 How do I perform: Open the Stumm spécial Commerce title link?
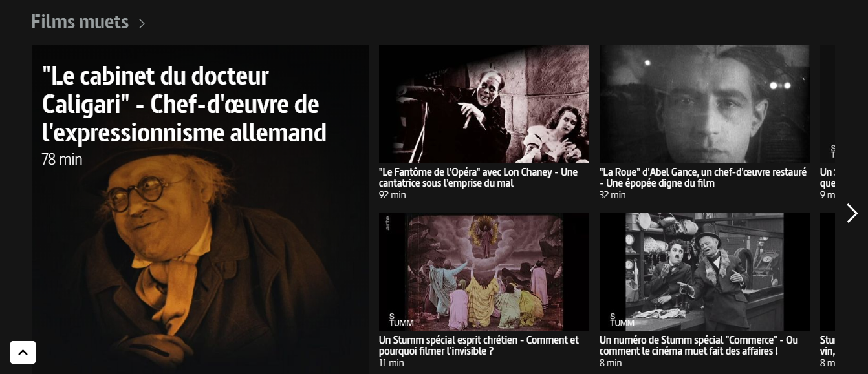pos(699,346)
